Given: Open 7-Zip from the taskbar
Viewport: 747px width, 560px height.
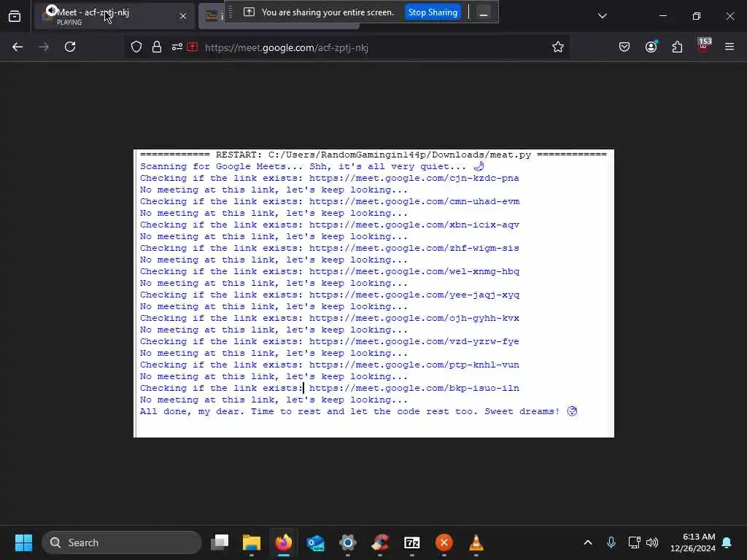Looking at the screenshot, I should pyautogui.click(x=411, y=542).
